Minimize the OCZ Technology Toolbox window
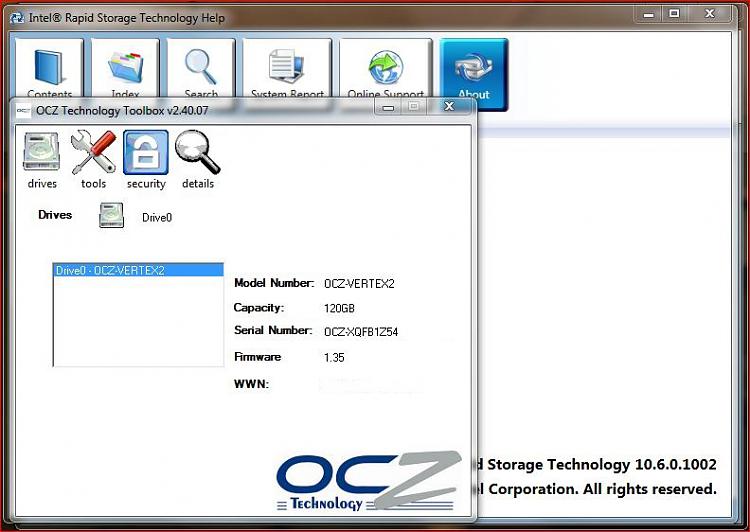 coord(388,107)
